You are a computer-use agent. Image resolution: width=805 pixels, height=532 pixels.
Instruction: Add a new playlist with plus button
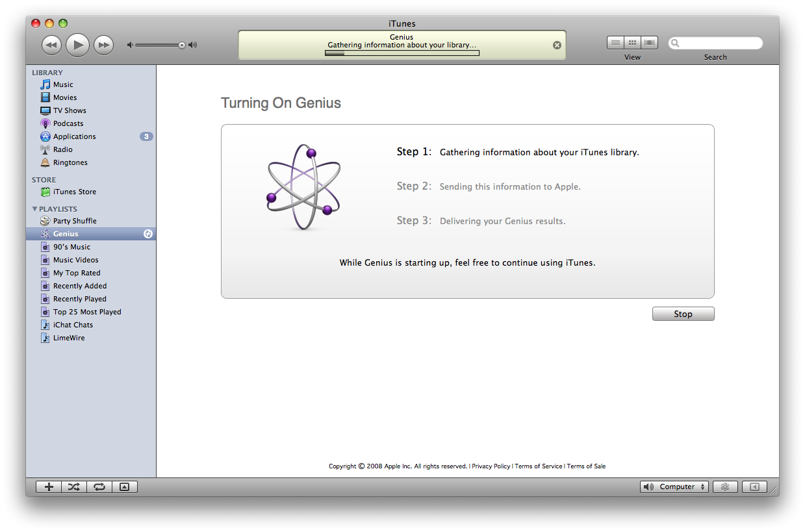tap(49, 487)
